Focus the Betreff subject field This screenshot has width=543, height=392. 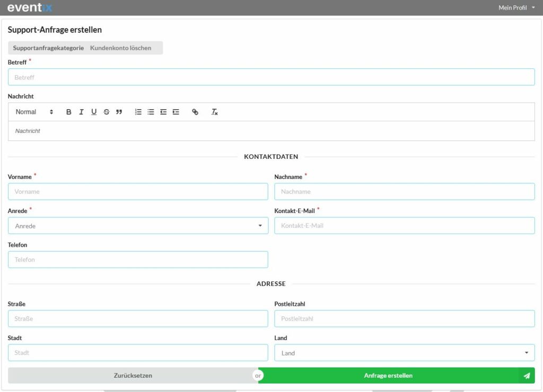(x=271, y=77)
